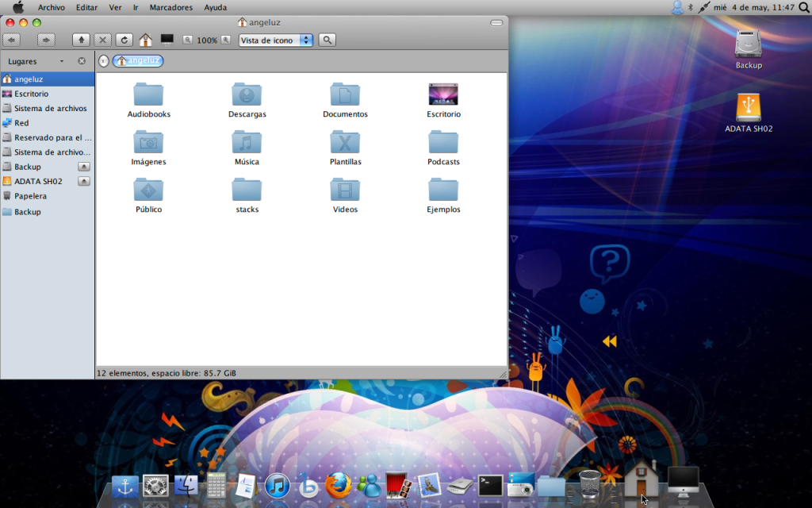Select ADATA SH02 in the sidebar
The width and height of the screenshot is (812, 508).
[x=38, y=181]
